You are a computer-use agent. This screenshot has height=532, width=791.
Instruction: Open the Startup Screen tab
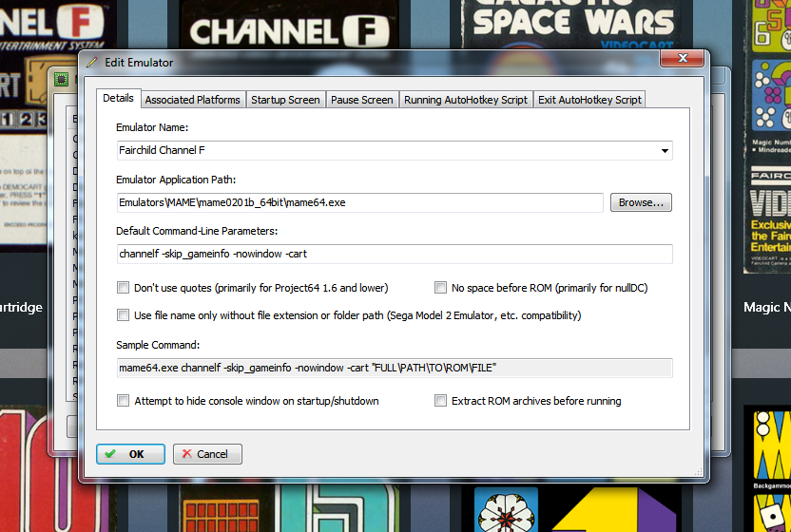tap(285, 100)
